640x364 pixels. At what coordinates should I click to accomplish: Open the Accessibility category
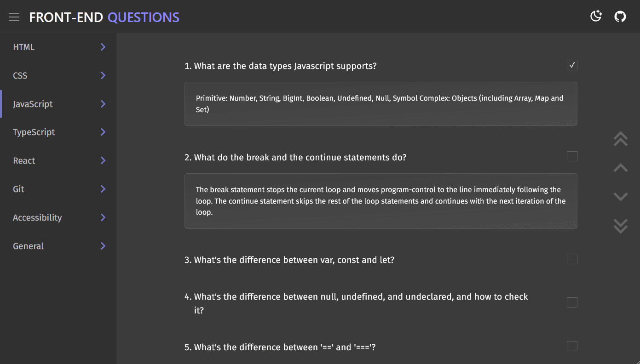click(37, 217)
